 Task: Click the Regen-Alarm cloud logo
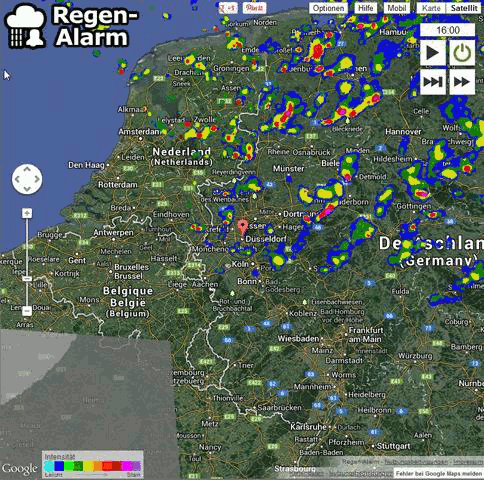click(26, 26)
